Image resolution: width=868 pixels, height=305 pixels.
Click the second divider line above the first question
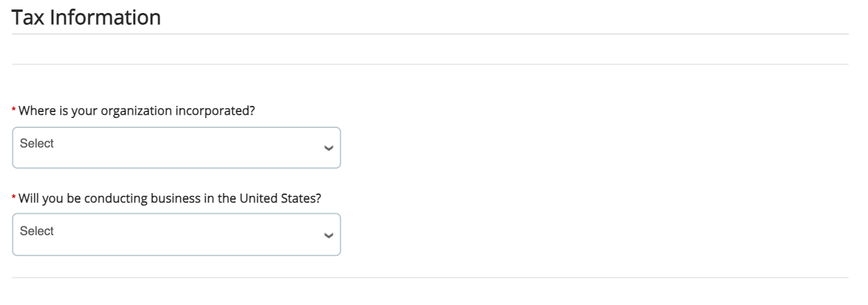[x=430, y=64]
